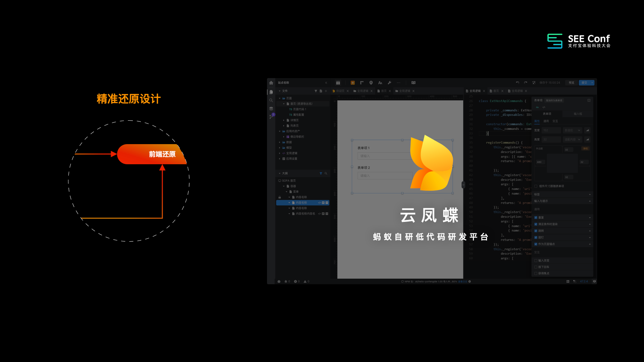
Task: Add item with plus in 文件 header
Action: tap(326, 91)
